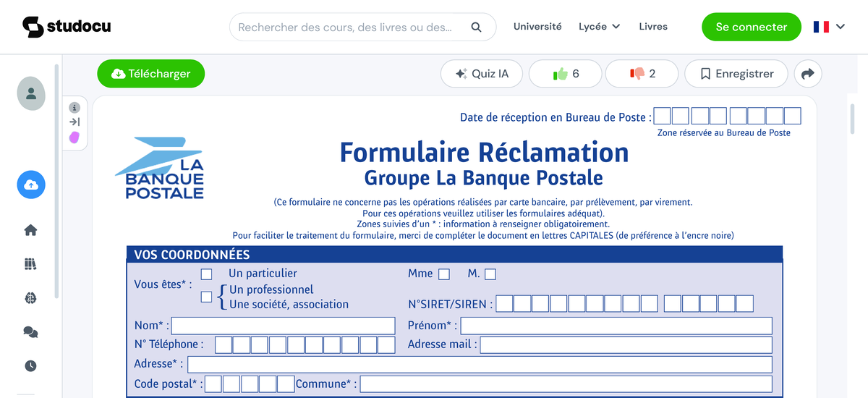Click the search magnifier icon
Viewport: 868px width, 398px height.
(476, 27)
